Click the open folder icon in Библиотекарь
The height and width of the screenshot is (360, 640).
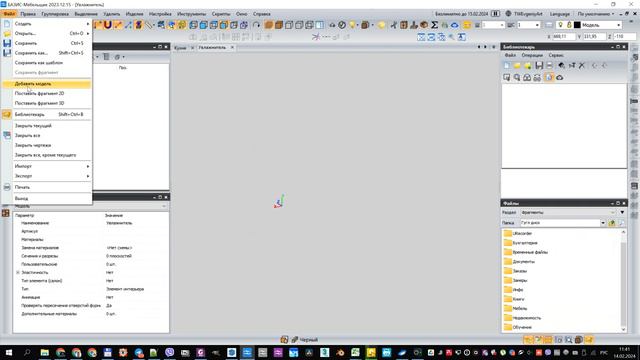[x=517, y=65]
